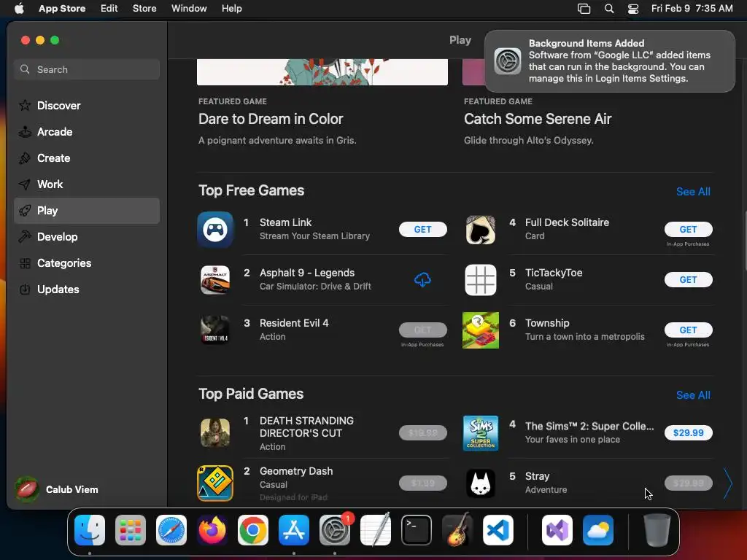This screenshot has width=747, height=560.
Task: Click the App Store search field
Action: click(87, 69)
